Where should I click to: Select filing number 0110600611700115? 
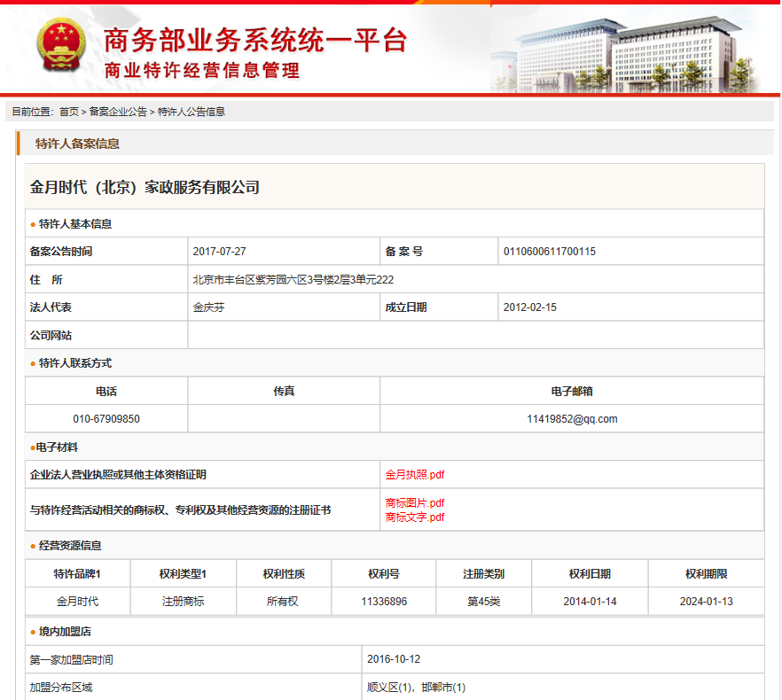pyautogui.click(x=550, y=252)
